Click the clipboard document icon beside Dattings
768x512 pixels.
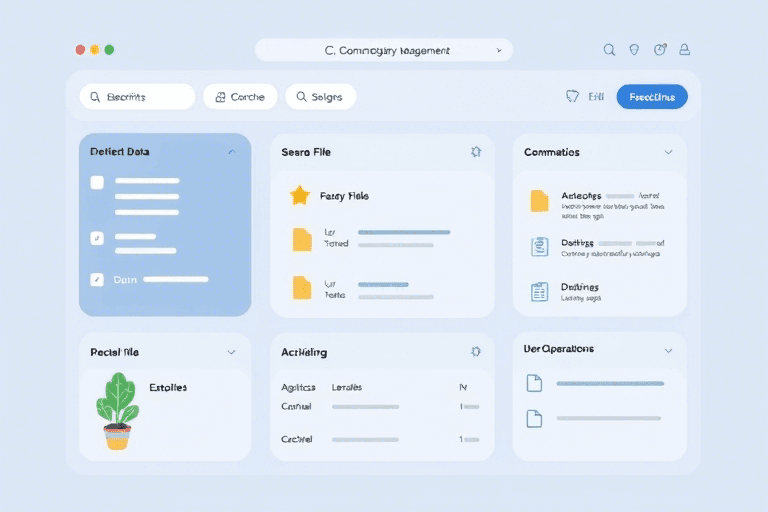[x=540, y=248]
